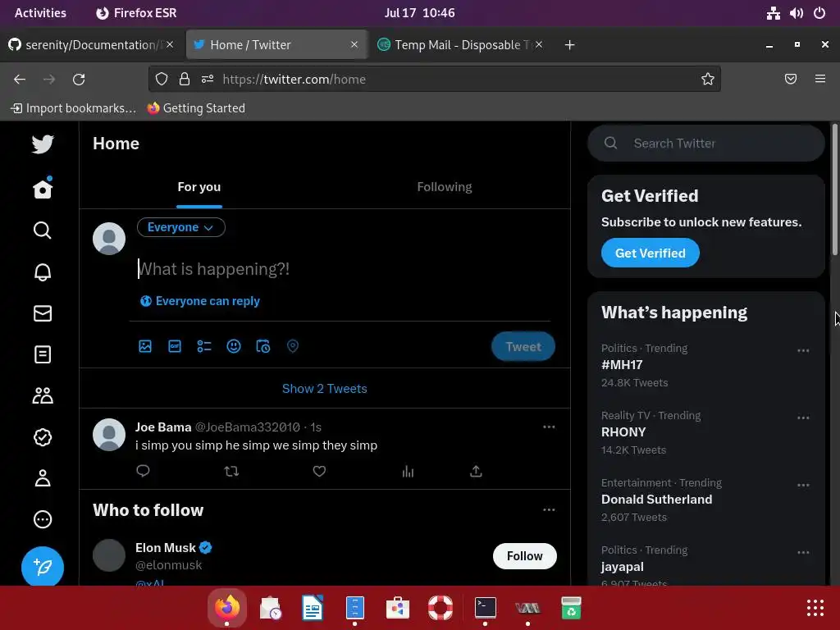
Task: Switch to Temp Mail browser tab
Action: pyautogui.click(x=459, y=45)
